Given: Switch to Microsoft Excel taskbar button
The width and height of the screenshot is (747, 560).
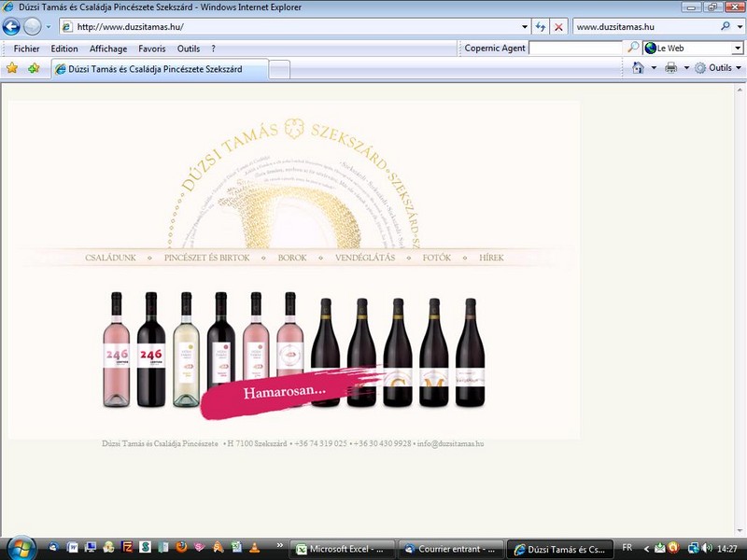Looking at the screenshot, I should pos(345,549).
